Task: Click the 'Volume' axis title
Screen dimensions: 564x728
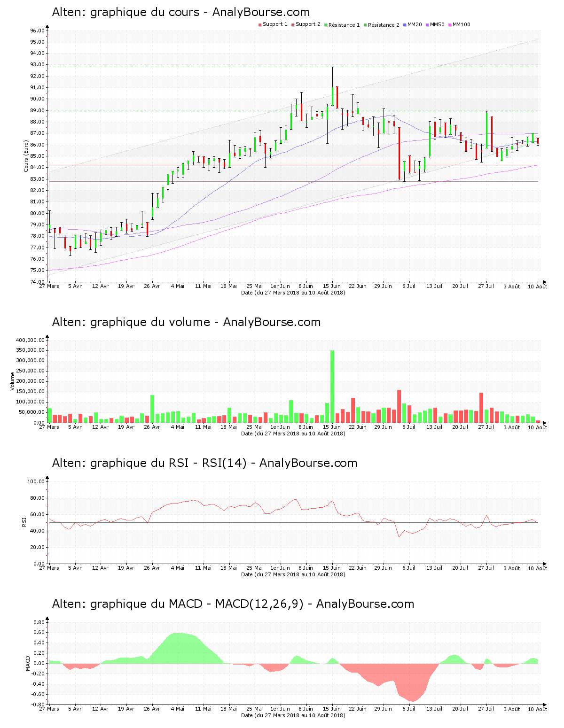Action: (x=13, y=381)
